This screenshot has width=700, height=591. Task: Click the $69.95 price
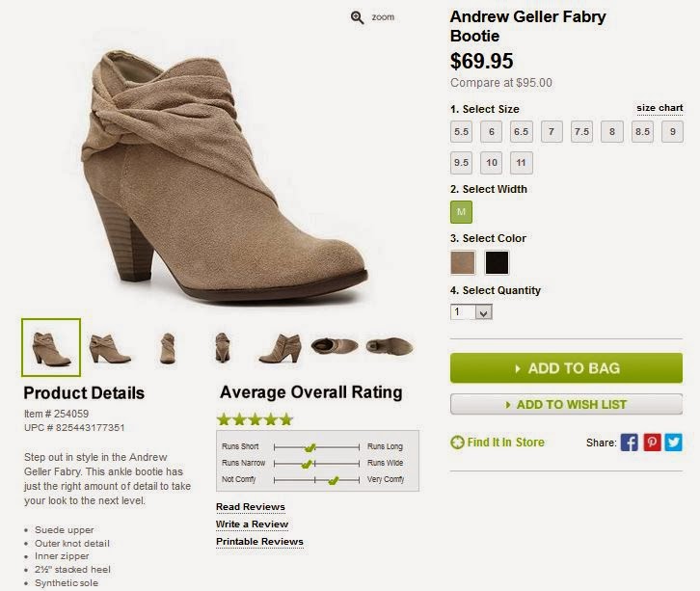click(x=482, y=61)
